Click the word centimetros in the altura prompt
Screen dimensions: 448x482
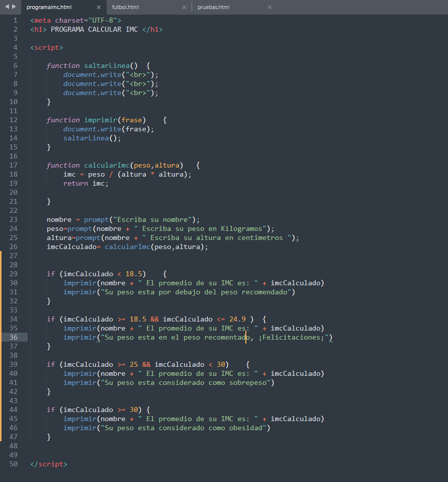(260, 238)
